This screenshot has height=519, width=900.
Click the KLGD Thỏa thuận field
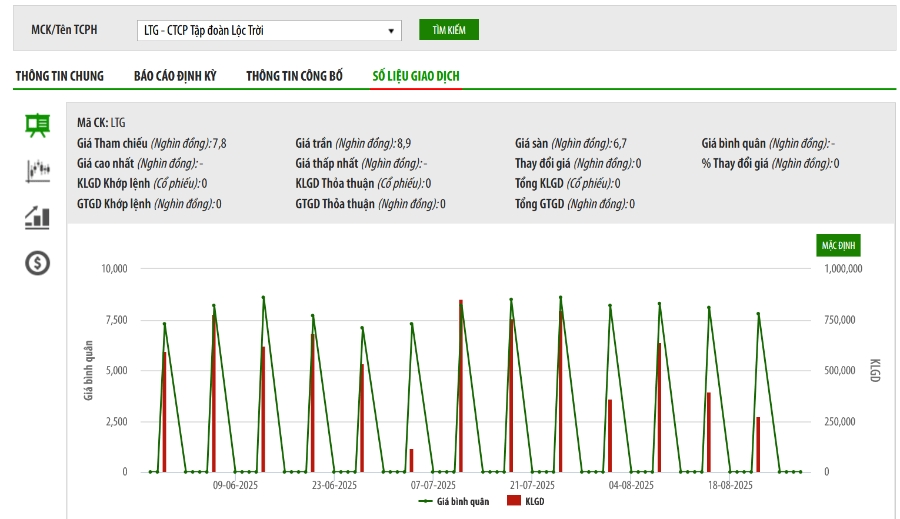(x=363, y=184)
